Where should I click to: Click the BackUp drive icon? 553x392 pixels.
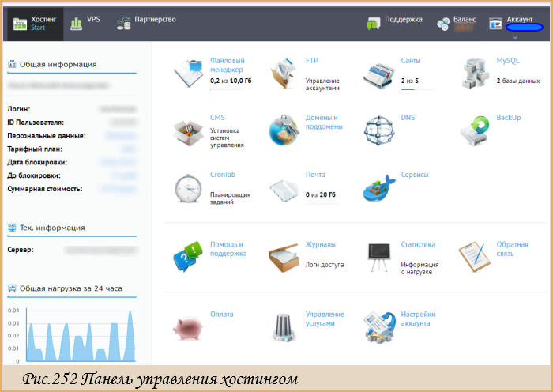475,130
